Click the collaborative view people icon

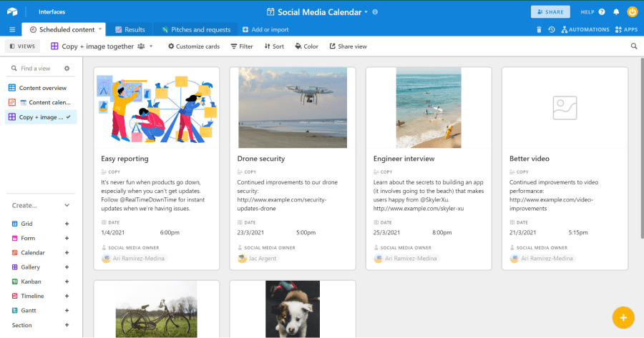141,46
